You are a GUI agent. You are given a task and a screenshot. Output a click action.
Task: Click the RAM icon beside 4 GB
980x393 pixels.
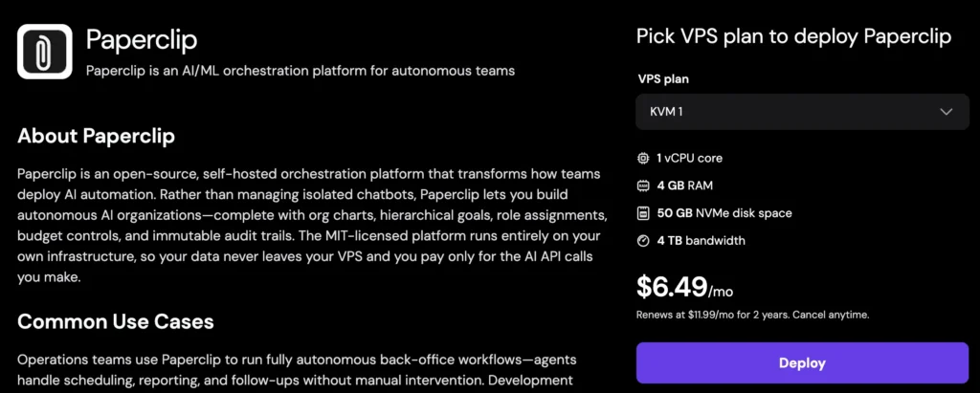tap(643, 186)
